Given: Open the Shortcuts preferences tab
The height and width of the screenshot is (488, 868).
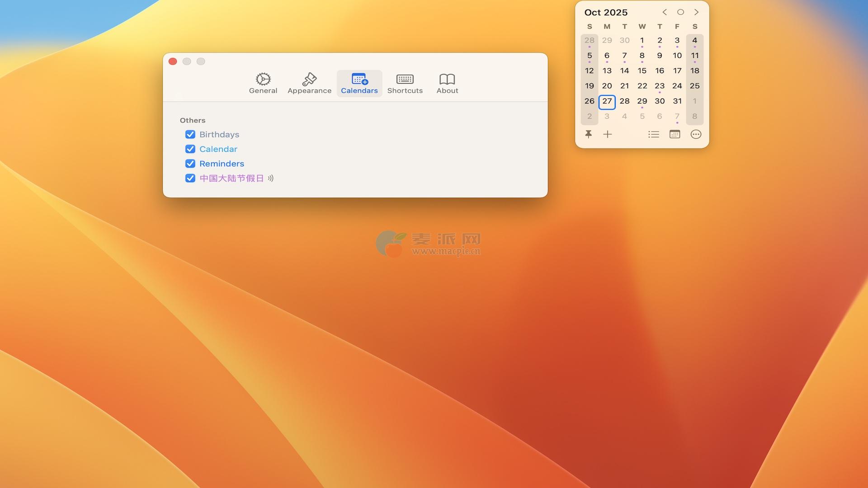Looking at the screenshot, I should [405, 84].
